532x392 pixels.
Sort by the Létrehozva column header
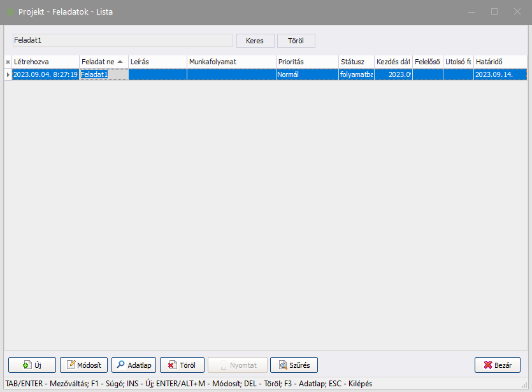click(45, 62)
